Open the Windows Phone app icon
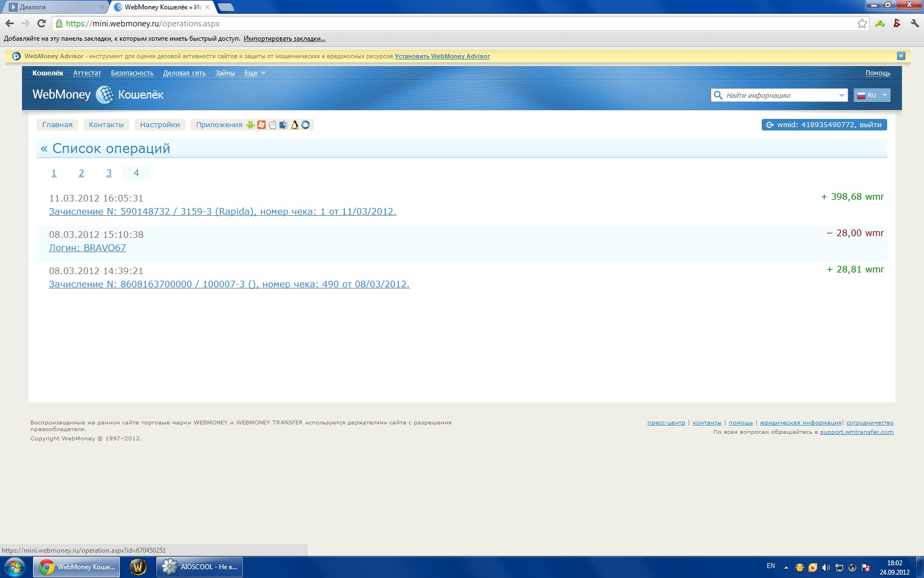Image resolution: width=924 pixels, height=578 pixels. [x=262, y=125]
